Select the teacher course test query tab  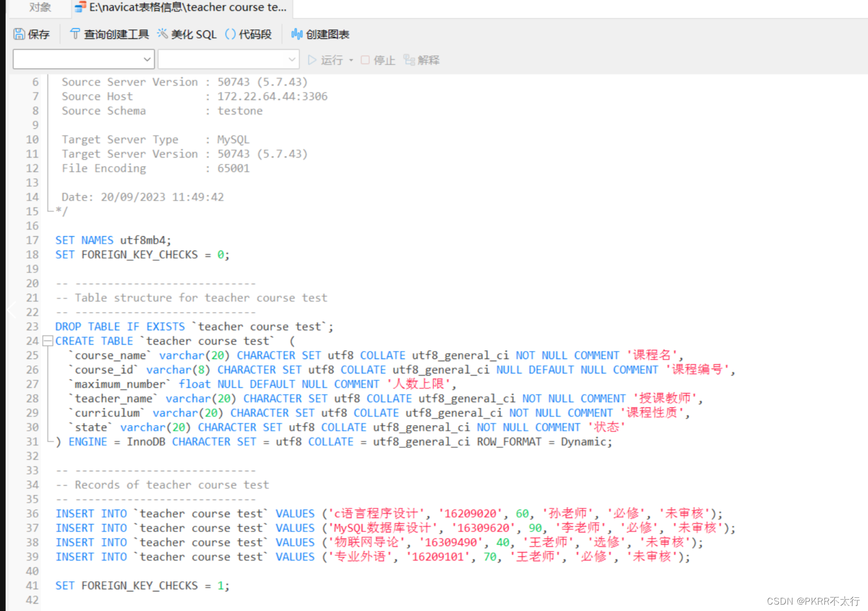[x=181, y=7]
